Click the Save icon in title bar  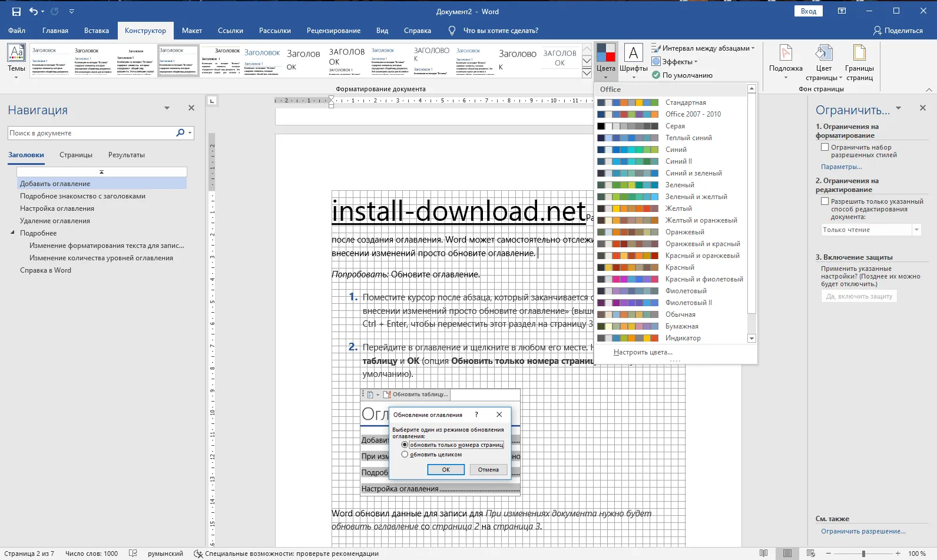(x=16, y=12)
